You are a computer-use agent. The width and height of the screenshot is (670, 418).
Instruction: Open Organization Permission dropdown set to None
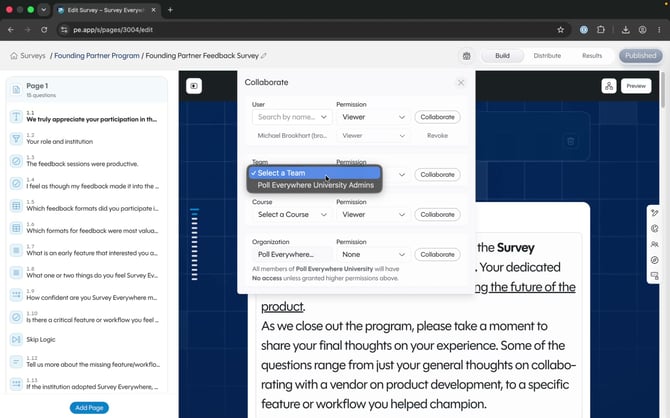[373, 254]
